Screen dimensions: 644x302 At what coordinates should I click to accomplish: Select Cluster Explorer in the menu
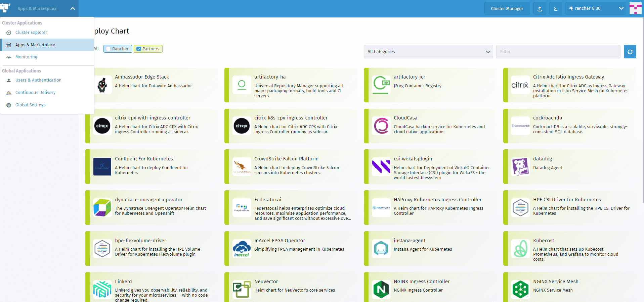(x=47, y=33)
